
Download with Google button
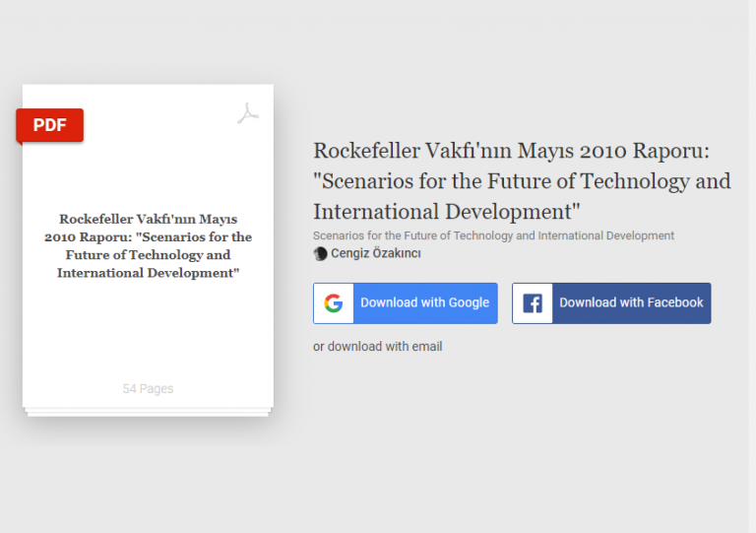(405, 302)
